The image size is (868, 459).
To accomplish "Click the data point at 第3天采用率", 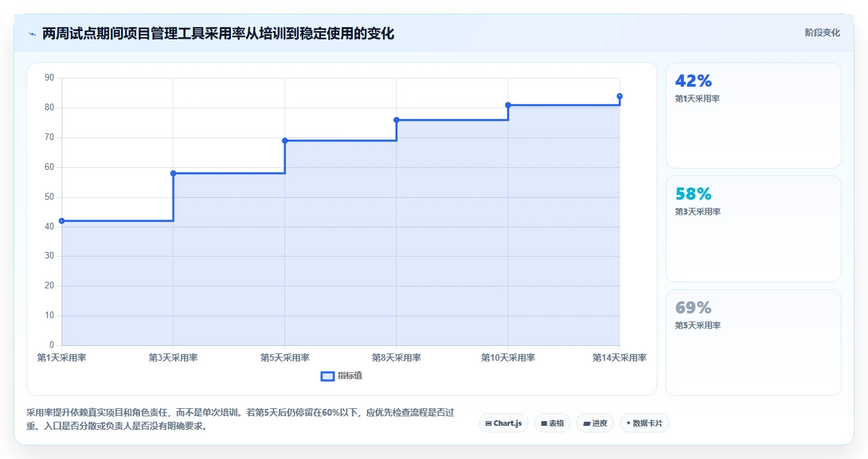I will click(173, 173).
